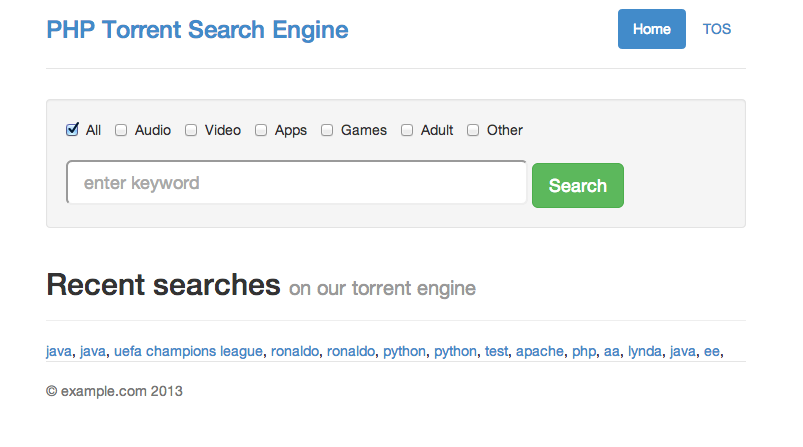This screenshot has height=447, width=803.
Task: Enable the Audio category checkbox
Action: (x=121, y=130)
